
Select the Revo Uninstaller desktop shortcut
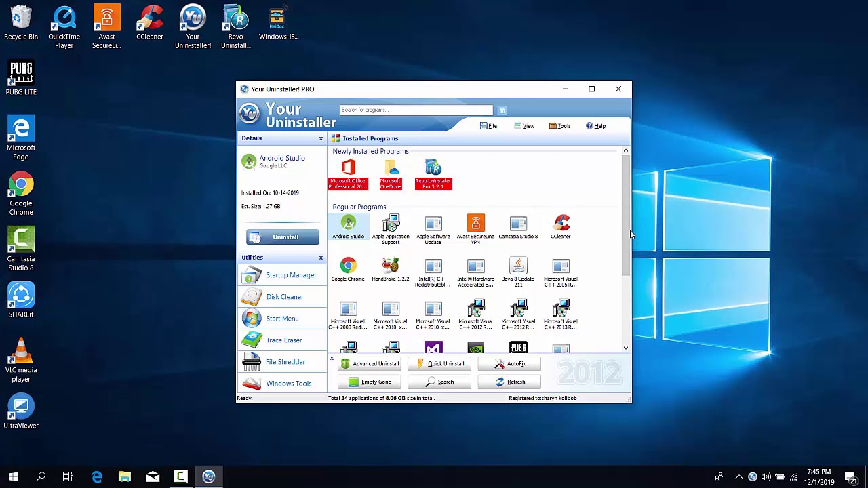tap(235, 27)
